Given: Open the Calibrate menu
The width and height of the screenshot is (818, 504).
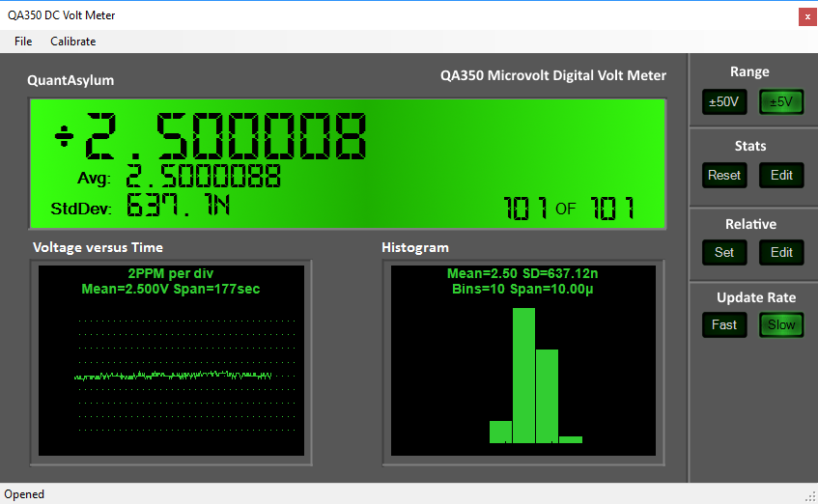Looking at the screenshot, I should point(73,42).
